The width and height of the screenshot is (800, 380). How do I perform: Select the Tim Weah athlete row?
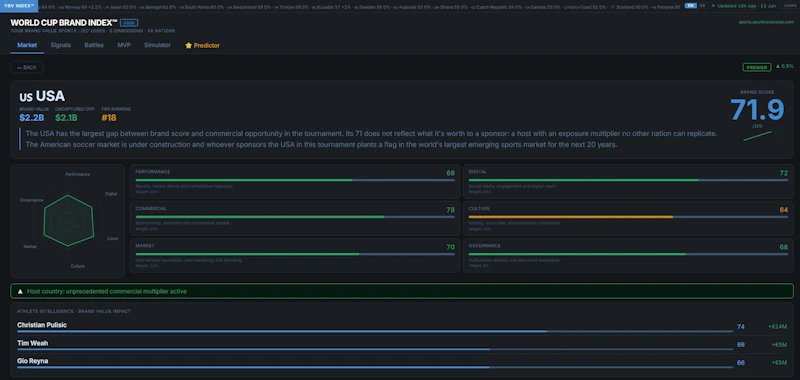coord(402,345)
